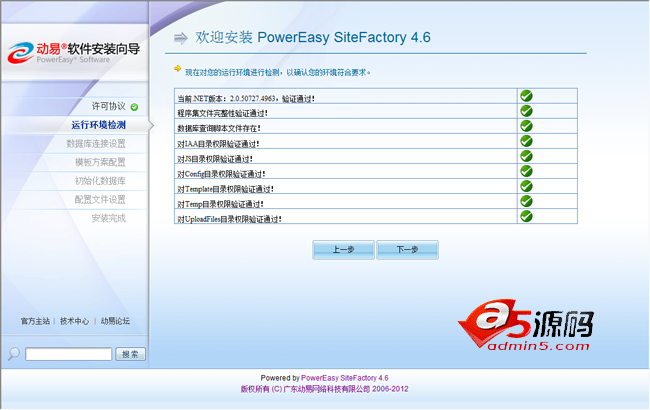Click the text 对Template目录权限验证通过!
This screenshot has width=650, height=410.
click(x=226, y=189)
